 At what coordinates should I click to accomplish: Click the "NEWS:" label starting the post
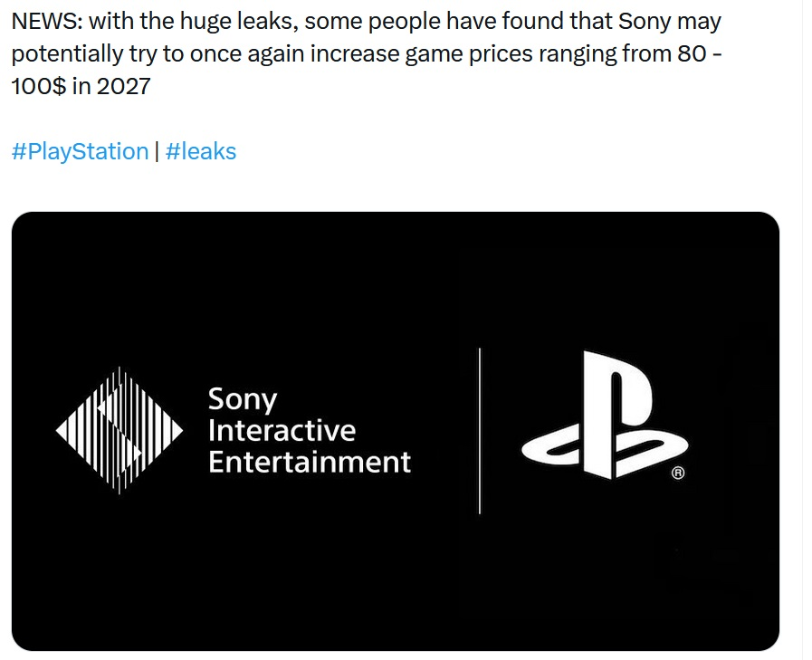point(47,21)
